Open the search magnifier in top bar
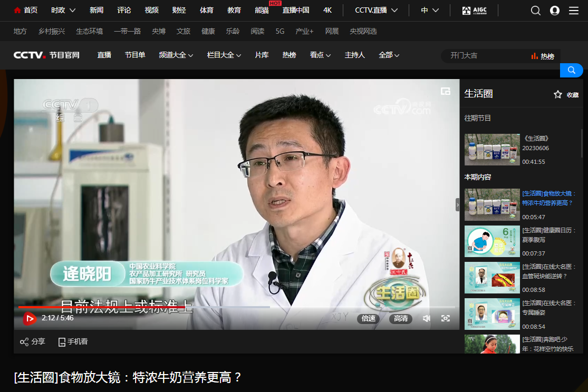 tap(535, 11)
